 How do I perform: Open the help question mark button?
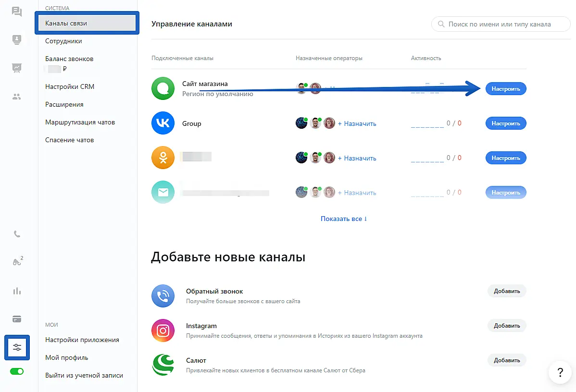(560, 372)
